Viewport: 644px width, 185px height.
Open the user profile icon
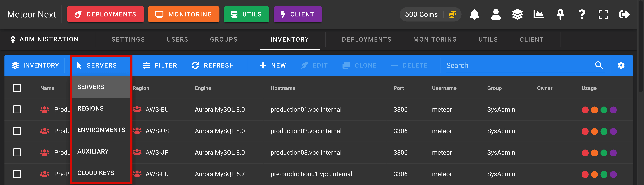coord(496,14)
